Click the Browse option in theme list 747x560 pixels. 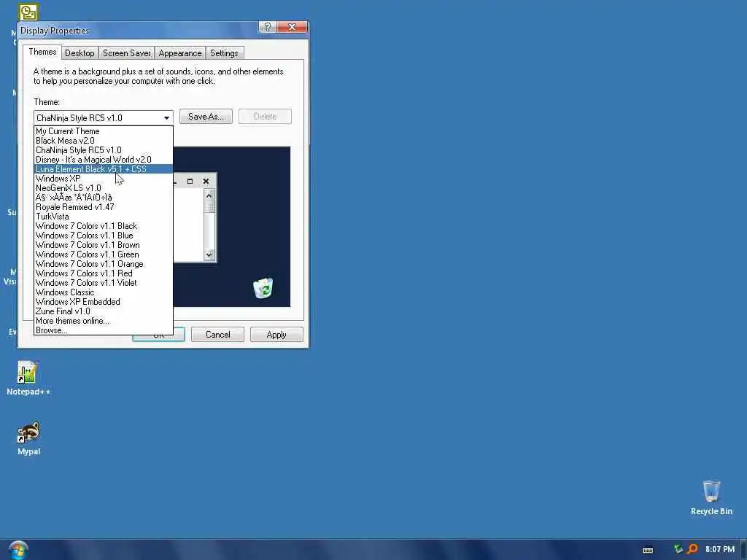click(x=104, y=330)
